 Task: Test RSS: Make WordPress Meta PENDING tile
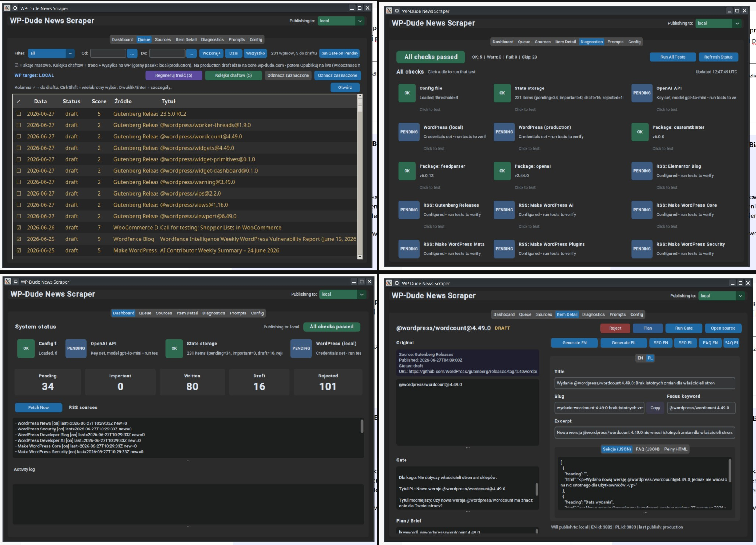[409, 249]
